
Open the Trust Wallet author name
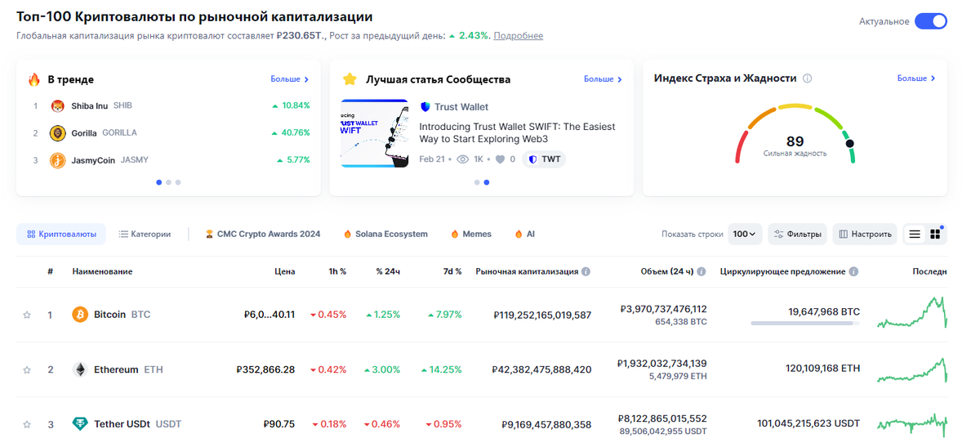click(461, 107)
